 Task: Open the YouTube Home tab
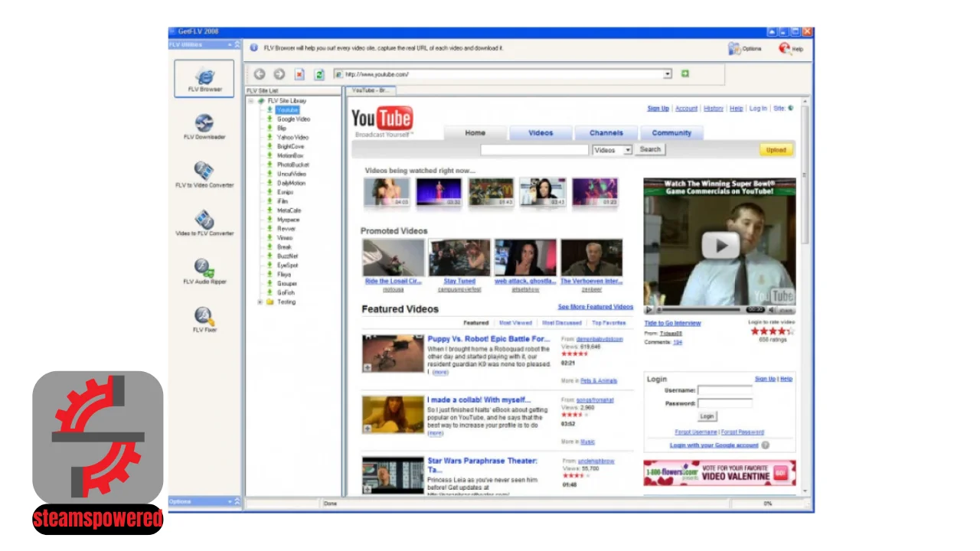(x=475, y=132)
